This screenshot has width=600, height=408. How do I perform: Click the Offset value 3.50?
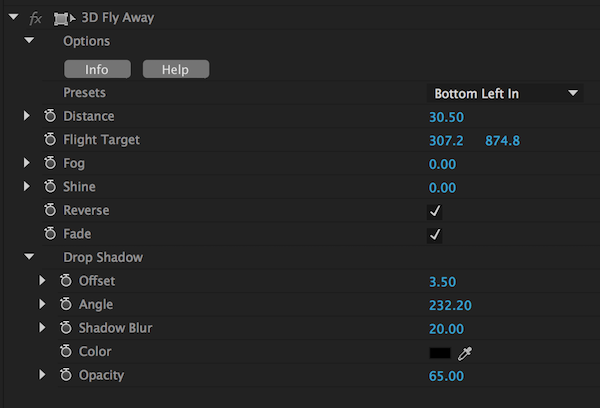pos(443,281)
